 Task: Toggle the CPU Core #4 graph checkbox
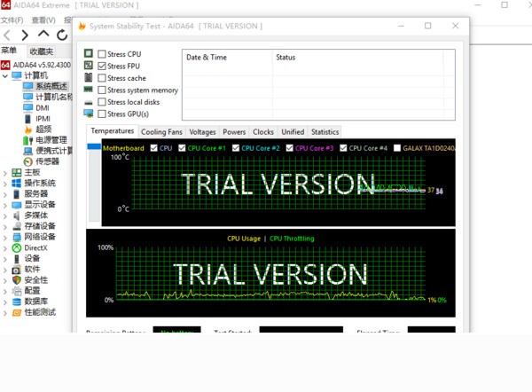tap(343, 148)
